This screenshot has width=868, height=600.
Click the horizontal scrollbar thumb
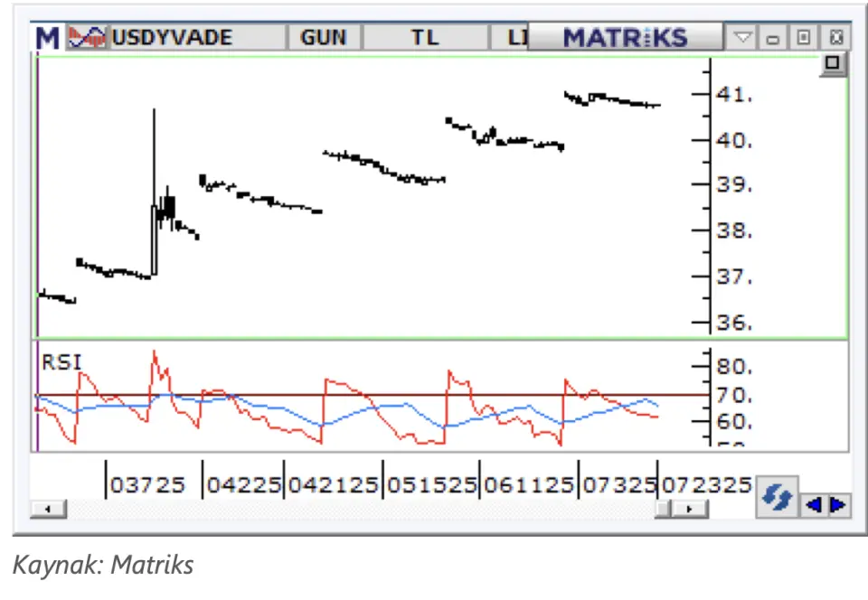(x=664, y=510)
